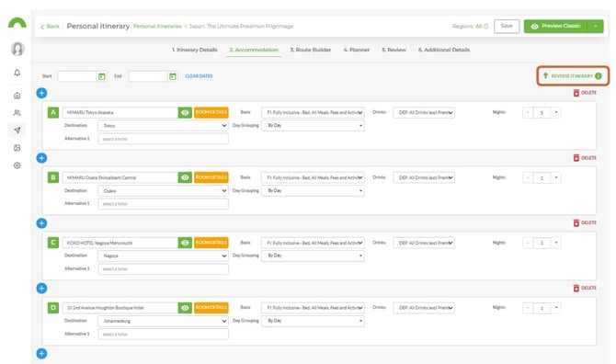
Task: Open Start date calendar picker
Action: 102,76
